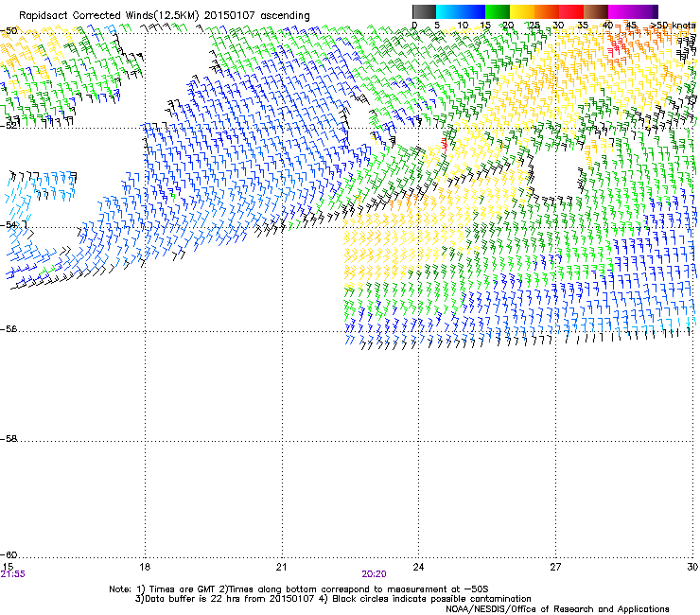Click the '-52' latitude label

coord(9,126)
